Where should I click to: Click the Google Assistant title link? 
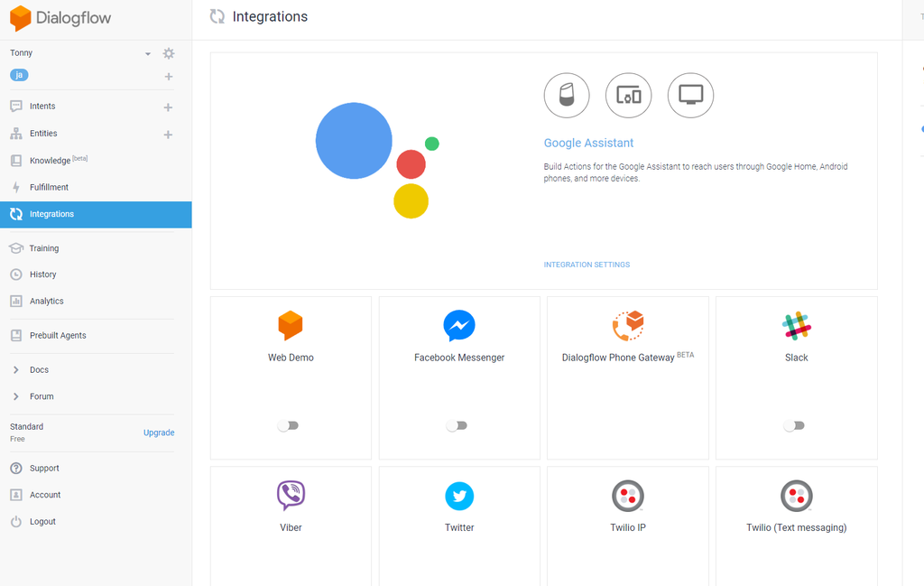(x=588, y=143)
